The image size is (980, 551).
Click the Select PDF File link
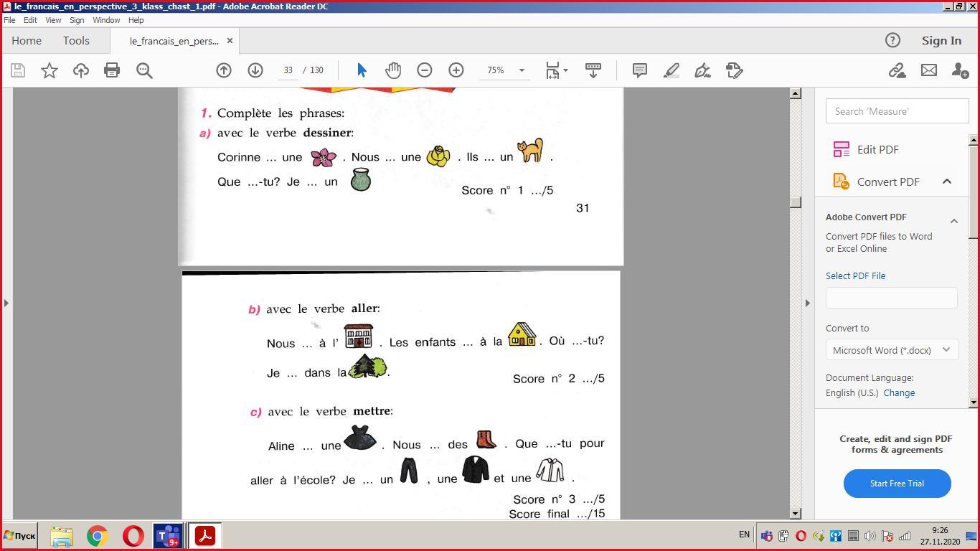(x=855, y=275)
